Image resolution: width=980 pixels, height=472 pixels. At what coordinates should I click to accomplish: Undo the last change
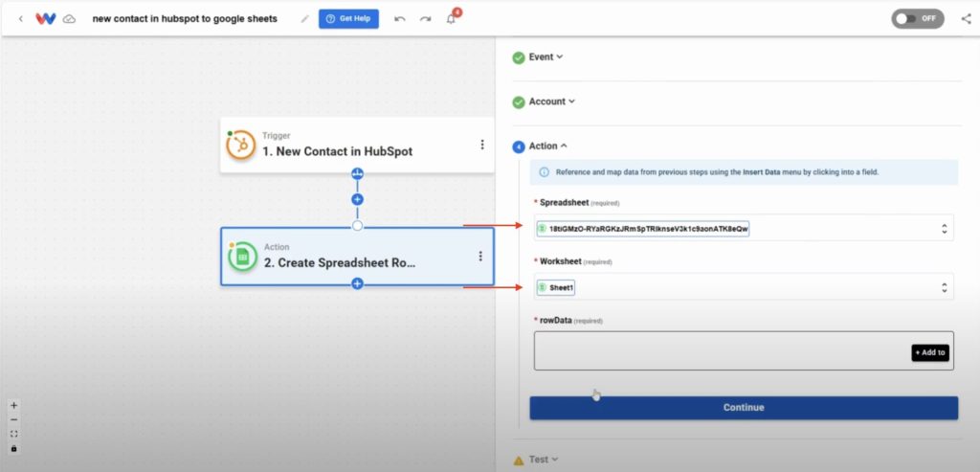[400, 19]
